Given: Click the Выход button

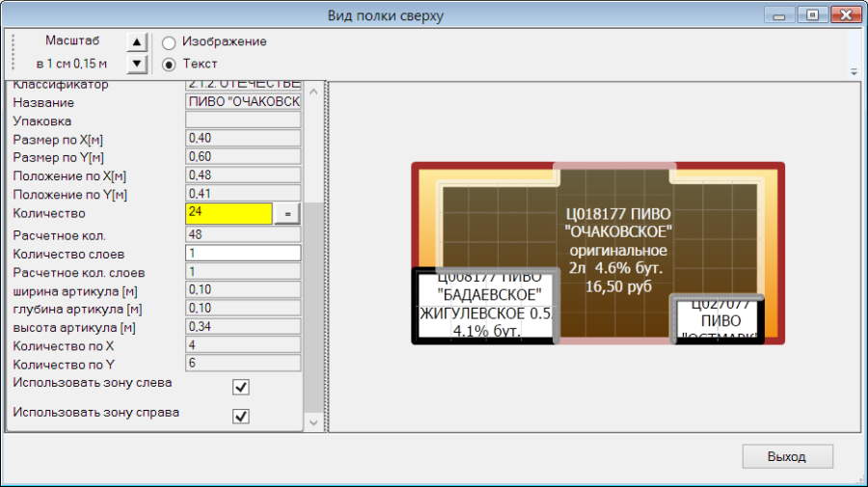Looking at the screenshot, I should click(787, 456).
